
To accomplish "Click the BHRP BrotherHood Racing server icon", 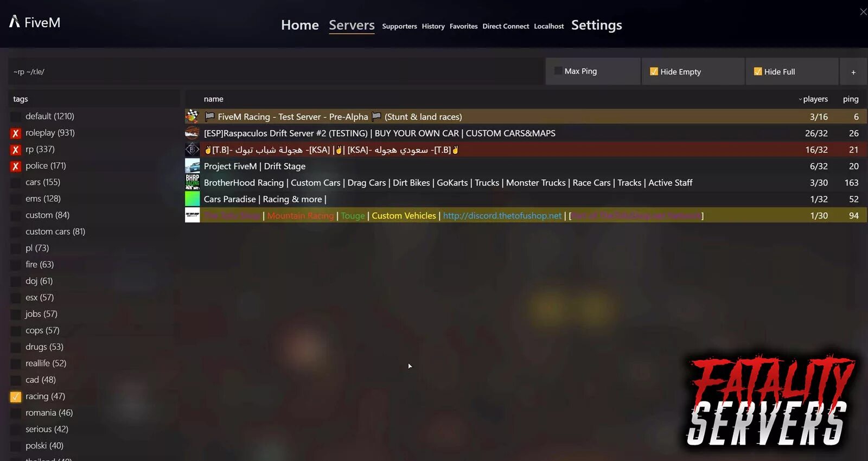I will pos(192,182).
